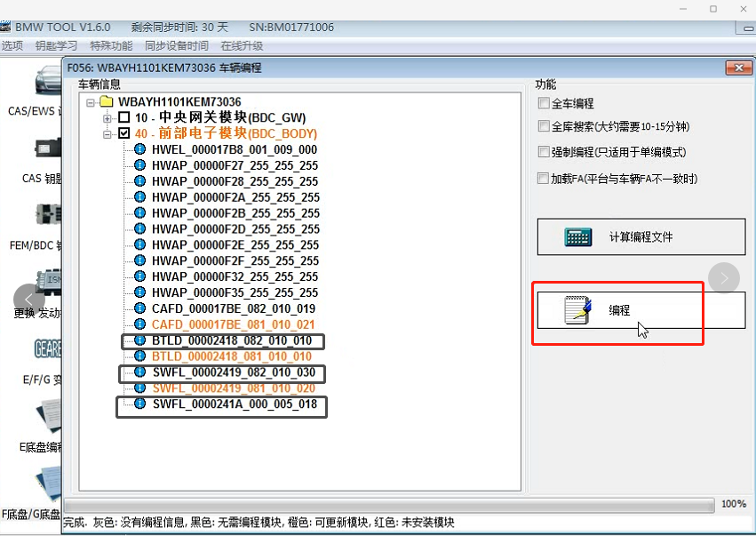
Task: Click the calculator icon for 计算编程文件
Action: [x=578, y=237]
